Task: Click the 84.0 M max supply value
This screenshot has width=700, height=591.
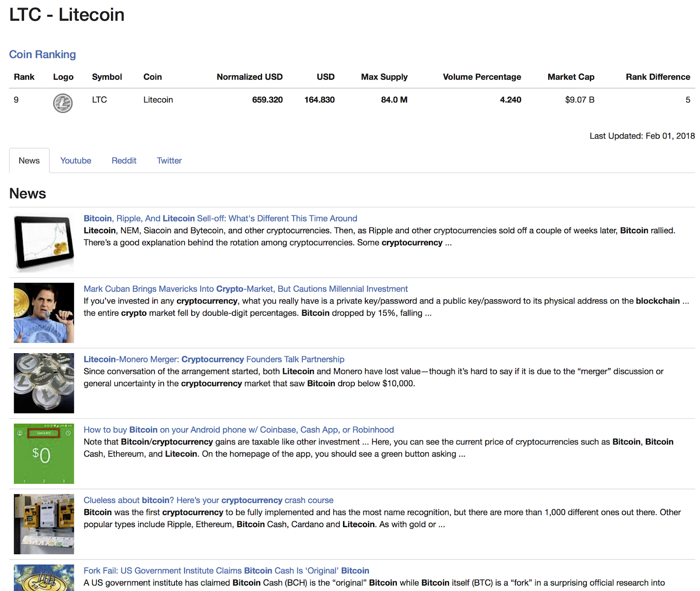Action: tap(394, 100)
